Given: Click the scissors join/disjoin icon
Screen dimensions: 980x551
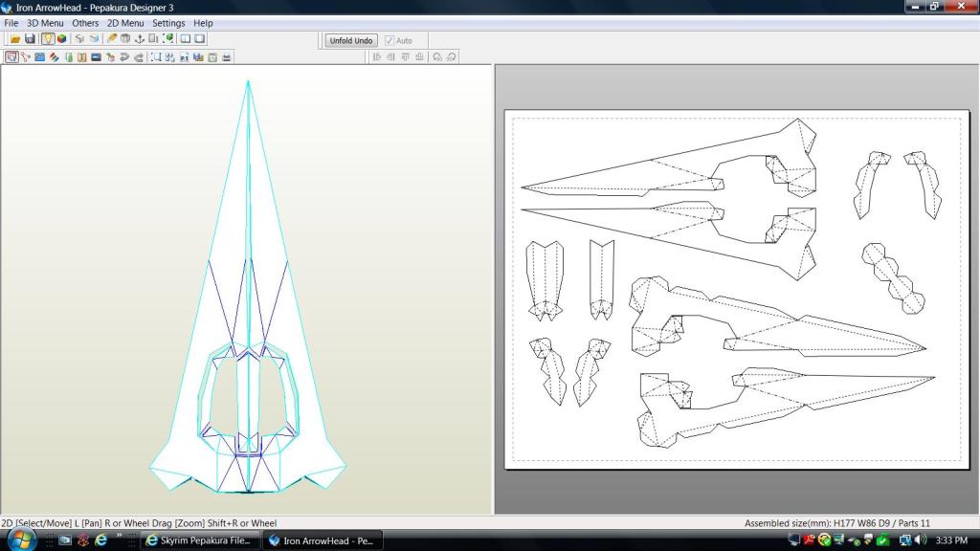Looking at the screenshot, I should click(x=26, y=56).
